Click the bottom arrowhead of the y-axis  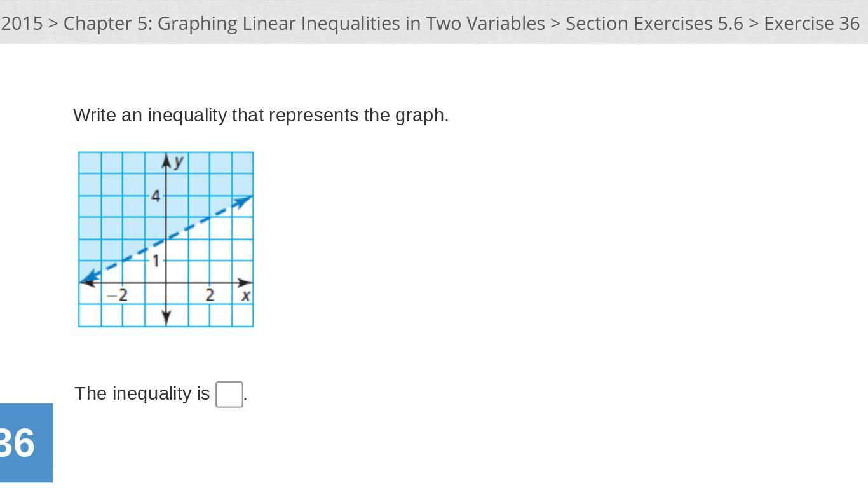pyautogui.click(x=166, y=317)
